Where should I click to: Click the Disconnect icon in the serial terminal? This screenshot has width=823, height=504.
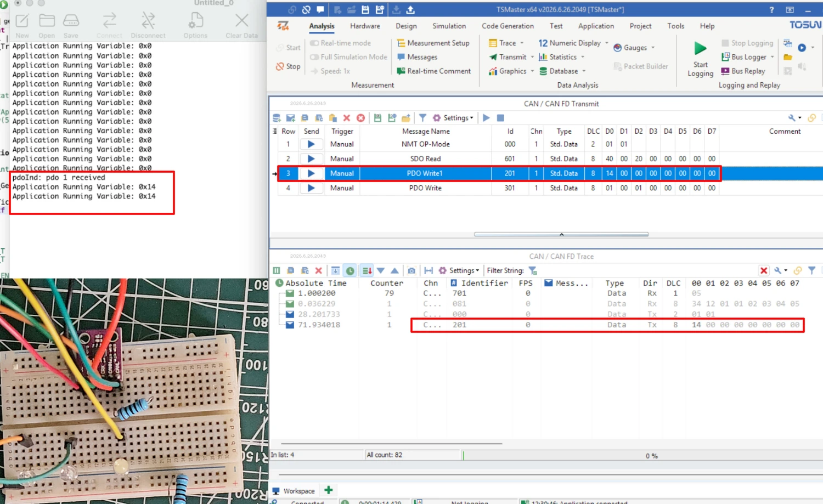pos(148,21)
